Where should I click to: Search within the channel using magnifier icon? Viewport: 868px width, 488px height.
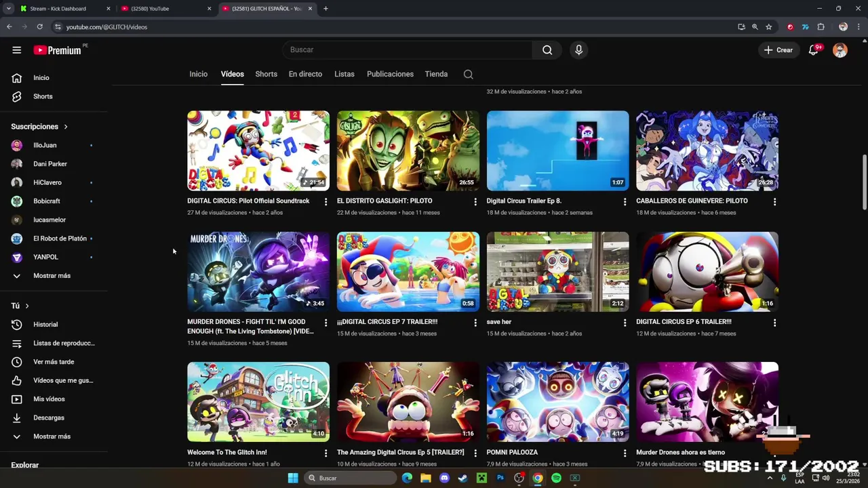click(x=469, y=75)
